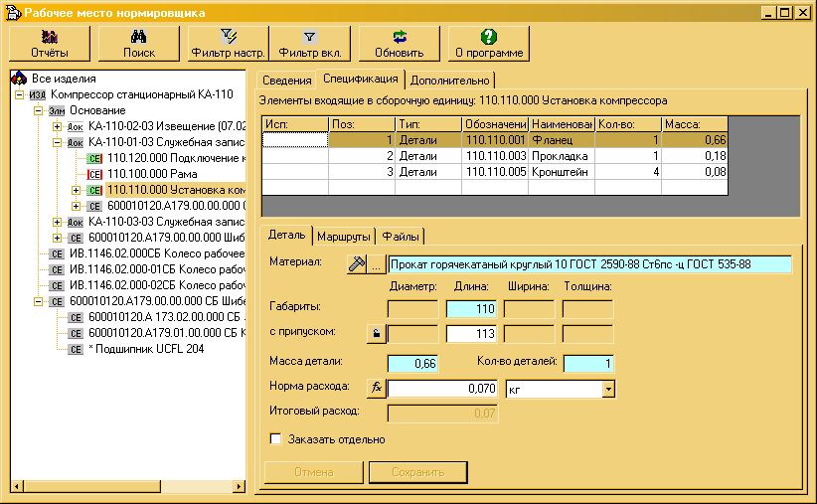Open the О программе about button

(x=488, y=43)
